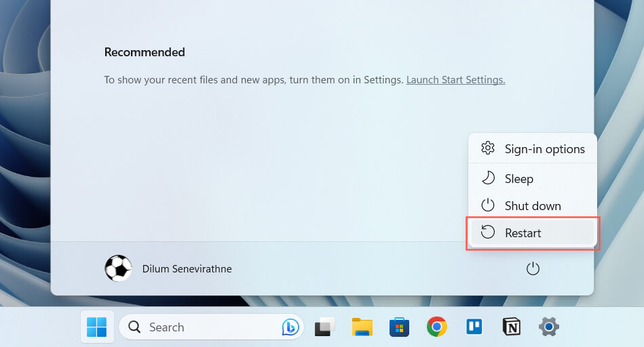Open Notion from the taskbar
The image size is (644, 347).
pyautogui.click(x=511, y=327)
